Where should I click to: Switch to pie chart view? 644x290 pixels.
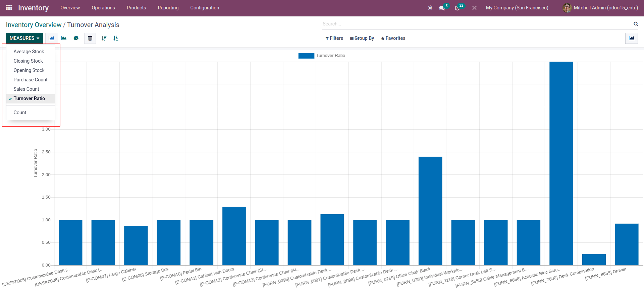click(x=76, y=38)
